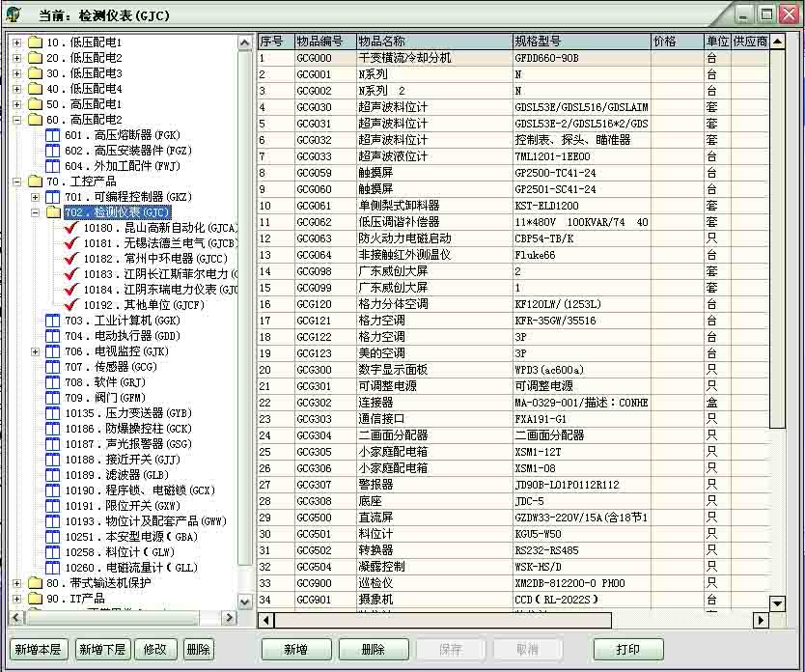This screenshot has height=672, width=805.
Task: Click the 修改 button under the tree
Action: click(155, 650)
